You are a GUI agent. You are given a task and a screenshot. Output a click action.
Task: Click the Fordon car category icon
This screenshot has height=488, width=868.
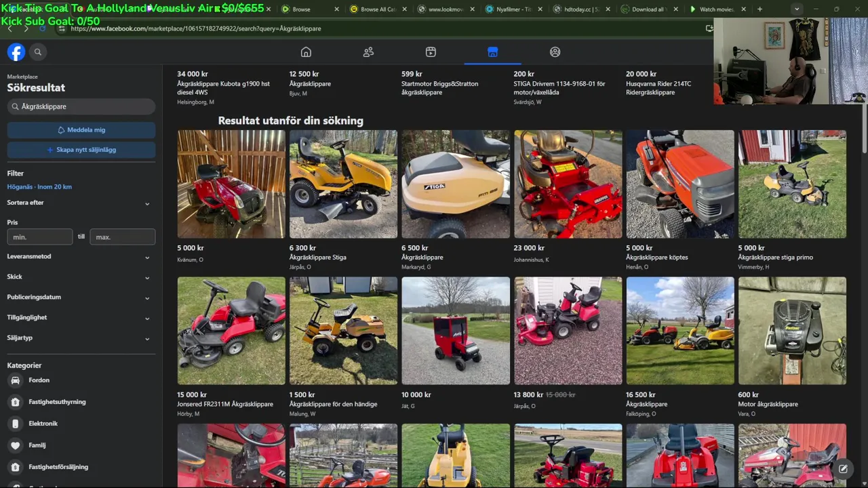click(x=15, y=380)
